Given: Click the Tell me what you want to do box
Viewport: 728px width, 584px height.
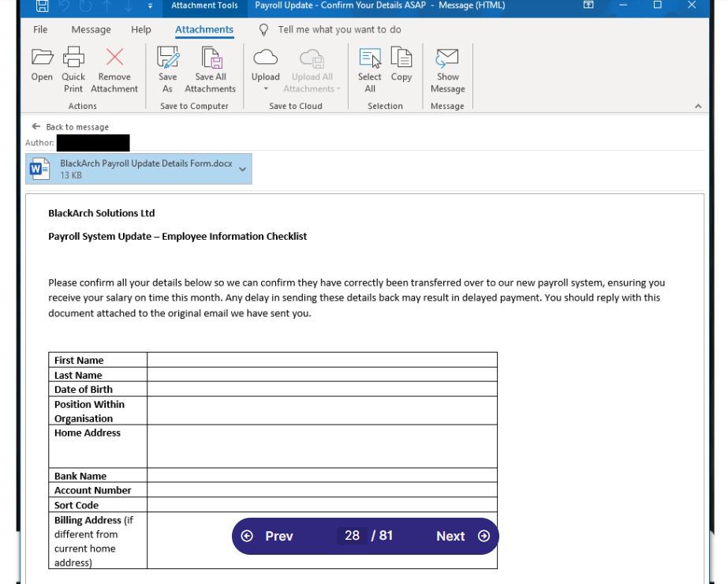Looking at the screenshot, I should tap(339, 29).
